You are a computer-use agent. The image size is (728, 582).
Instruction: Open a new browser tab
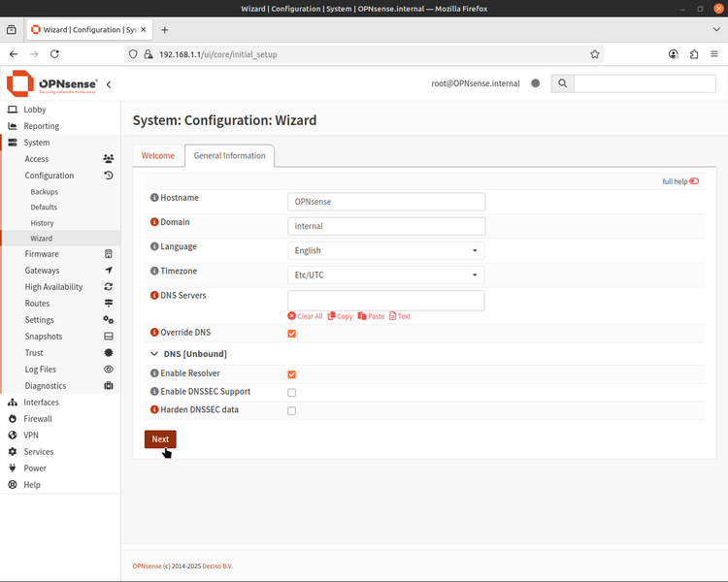(164, 30)
